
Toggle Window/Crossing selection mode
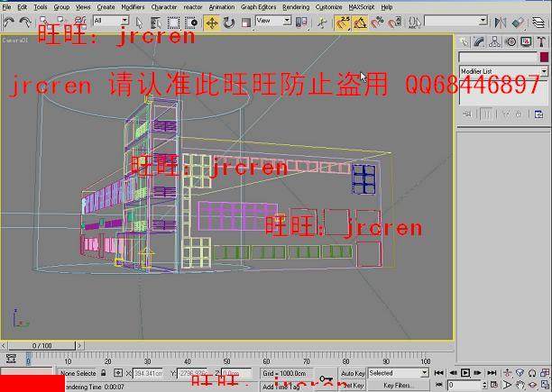191,23
